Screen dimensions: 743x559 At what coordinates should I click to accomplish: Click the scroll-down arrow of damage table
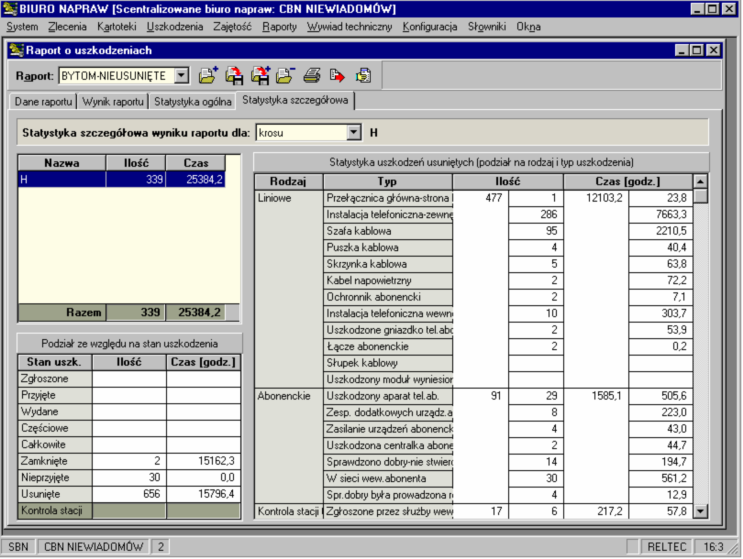(700, 511)
